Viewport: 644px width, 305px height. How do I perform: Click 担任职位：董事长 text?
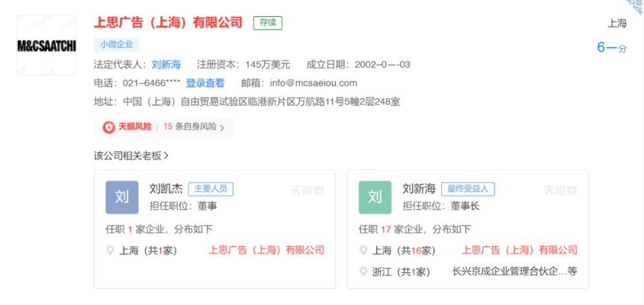pos(440,206)
